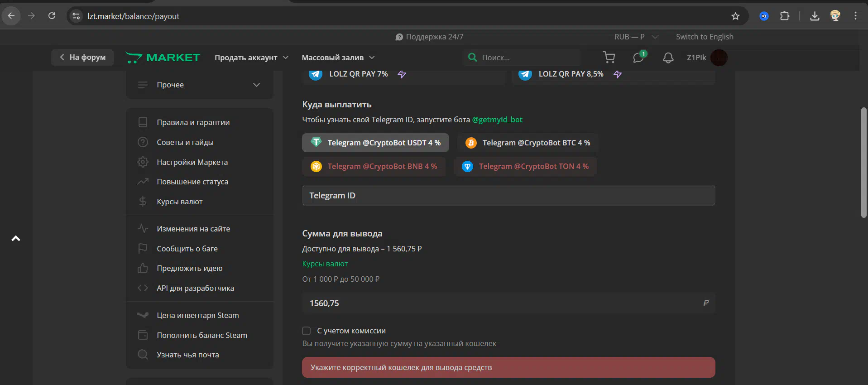Expand the 'Продать аккаунт' dropdown
868x385 pixels.
pyautogui.click(x=251, y=58)
